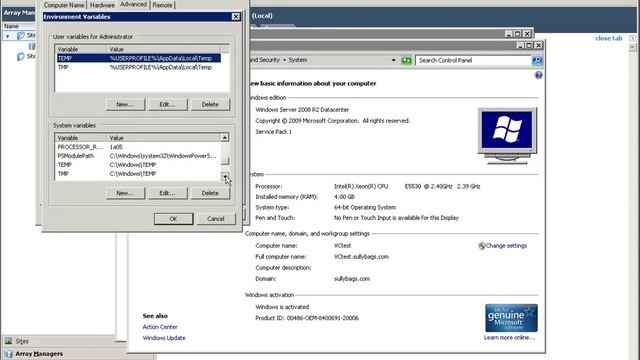Click system variables scroll up arrow

(x=225, y=138)
